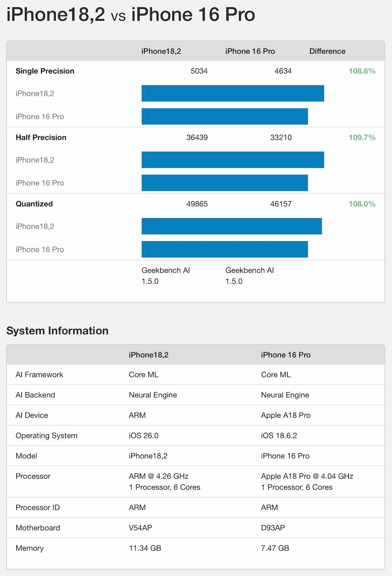392x576 pixels.
Task: Click Neural Engine value for iPhone18,2
Action: (153, 395)
